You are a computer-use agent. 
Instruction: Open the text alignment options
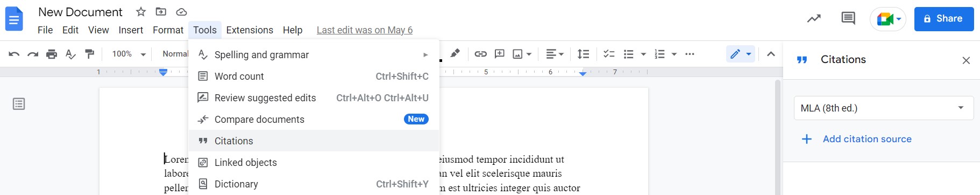pyautogui.click(x=555, y=54)
